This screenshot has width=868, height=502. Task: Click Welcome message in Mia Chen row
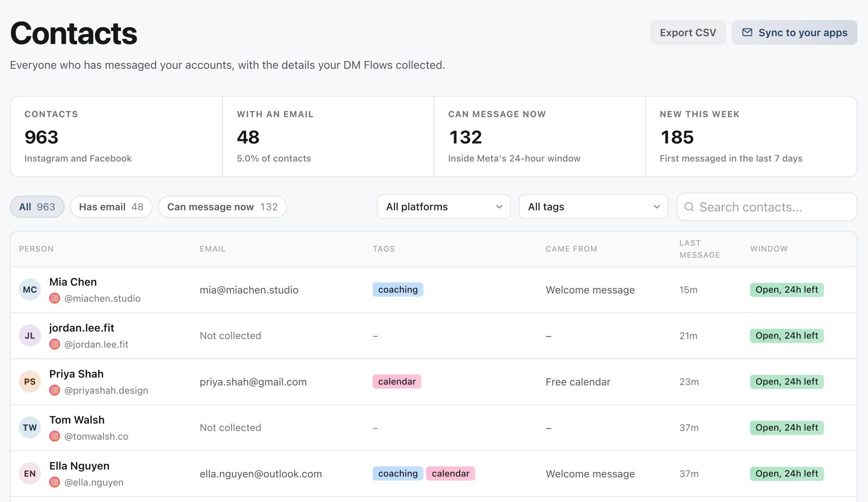point(590,290)
